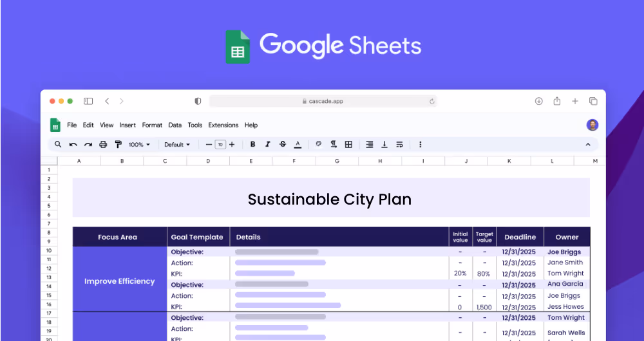
Task: Click the font size field showing 10
Action: tap(220, 145)
